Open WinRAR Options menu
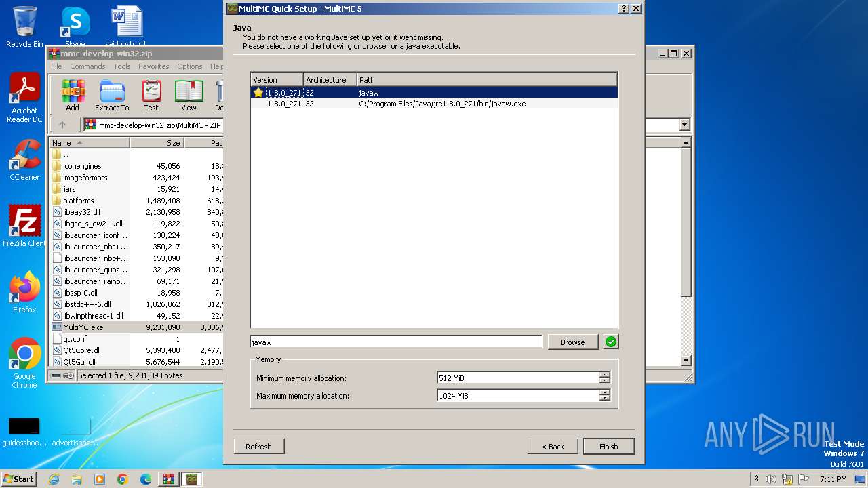This screenshot has height=488, width=868. tap(190, 66)
